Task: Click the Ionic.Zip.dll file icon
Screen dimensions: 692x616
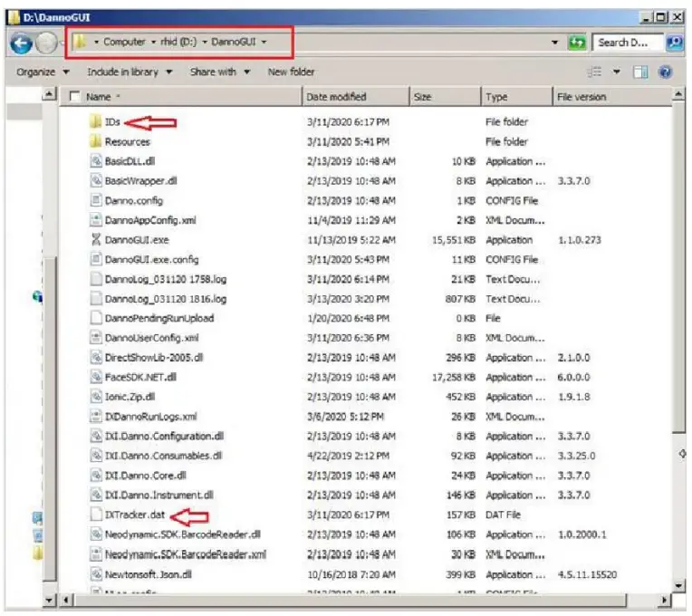Action: coord(95,397)
